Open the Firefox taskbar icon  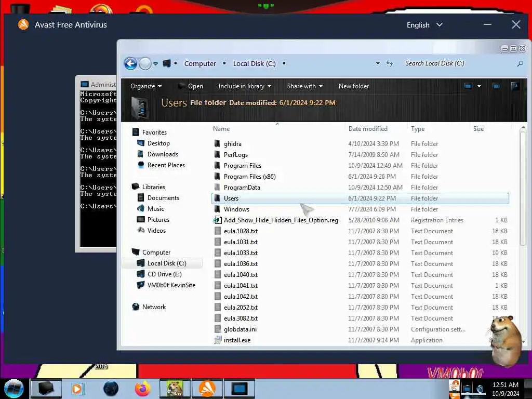pos(143,389)
